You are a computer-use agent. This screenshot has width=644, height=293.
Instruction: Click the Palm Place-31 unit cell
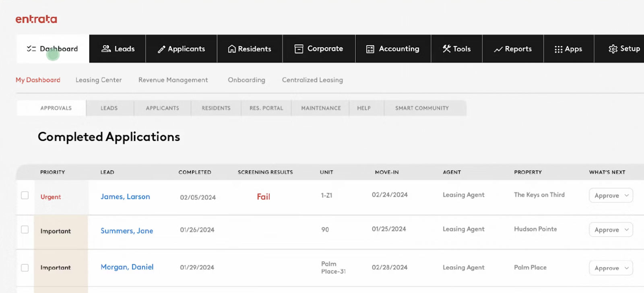click(x=333, y=268)
